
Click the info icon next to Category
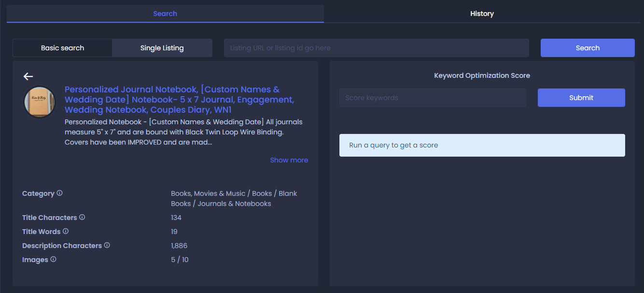tap(60, 193)
